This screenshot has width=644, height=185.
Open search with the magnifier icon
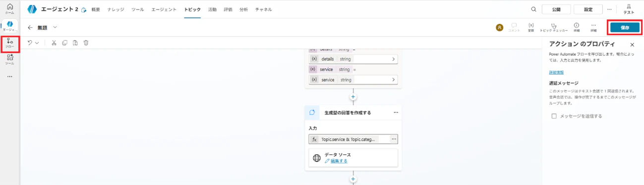[x=533, y=9]
